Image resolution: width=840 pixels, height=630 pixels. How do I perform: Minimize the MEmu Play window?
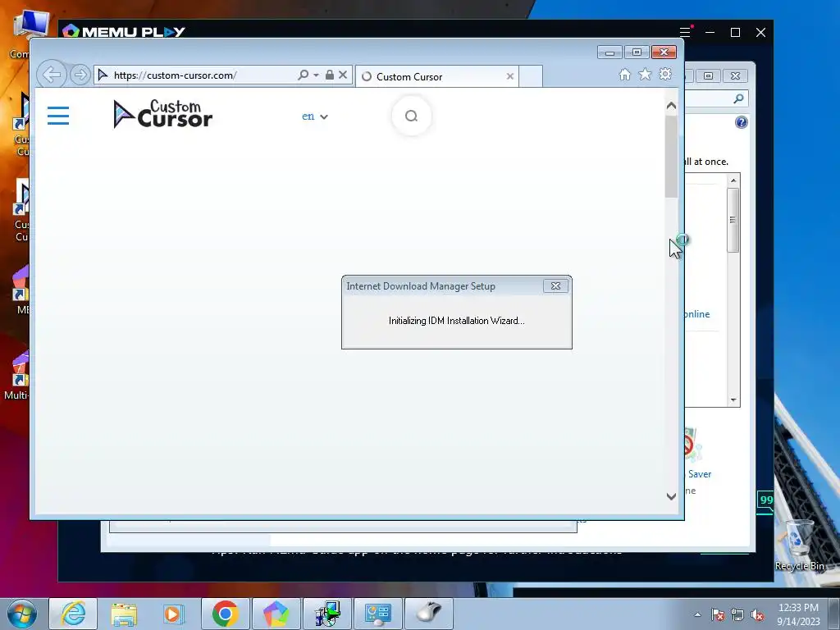(710, 32)
